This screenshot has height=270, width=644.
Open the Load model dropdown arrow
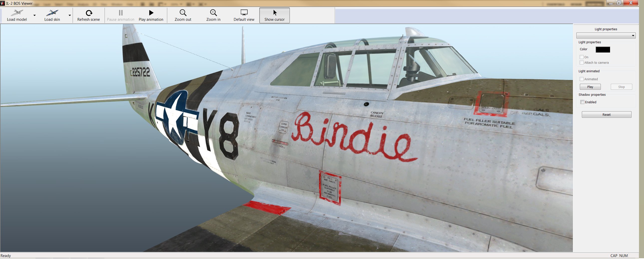pyautogui.click(x=34, y=15)
